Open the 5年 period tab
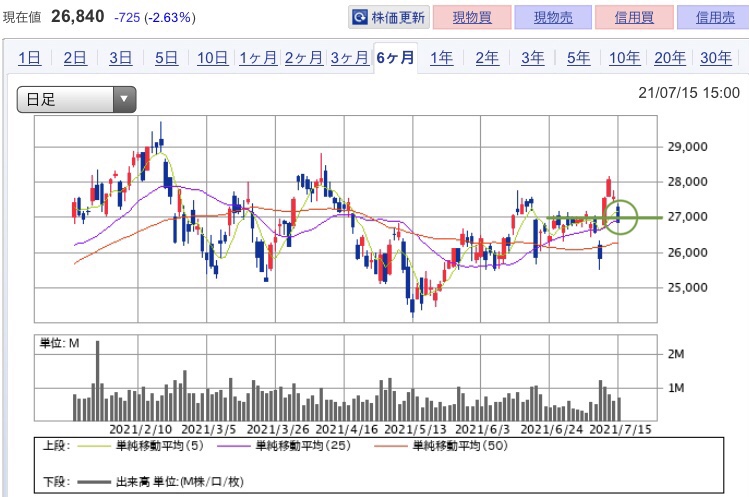This screenshot has height=497, width=749. pyautogui.click(x=578, y=58)
